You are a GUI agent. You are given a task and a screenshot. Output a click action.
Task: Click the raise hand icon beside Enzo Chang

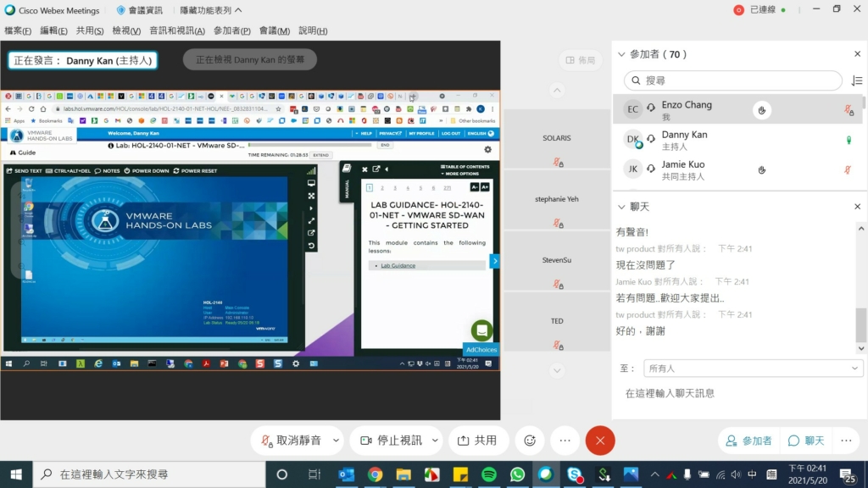762,110
